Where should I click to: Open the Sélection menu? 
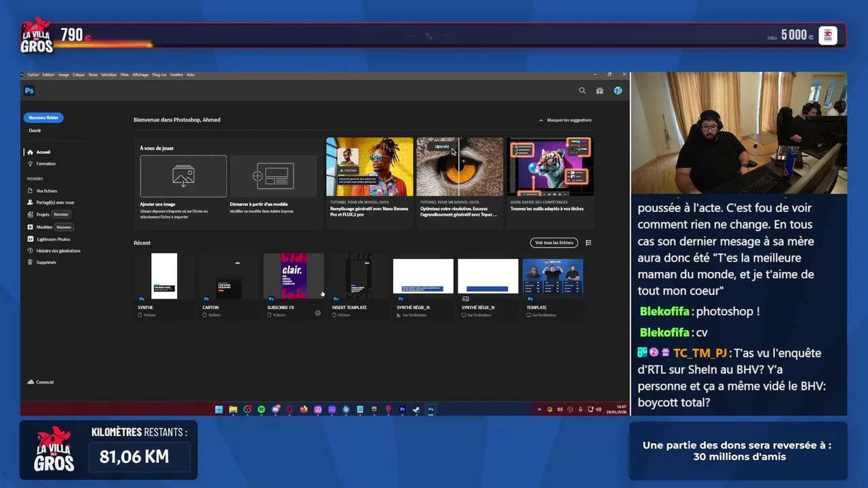pos(108,75)
